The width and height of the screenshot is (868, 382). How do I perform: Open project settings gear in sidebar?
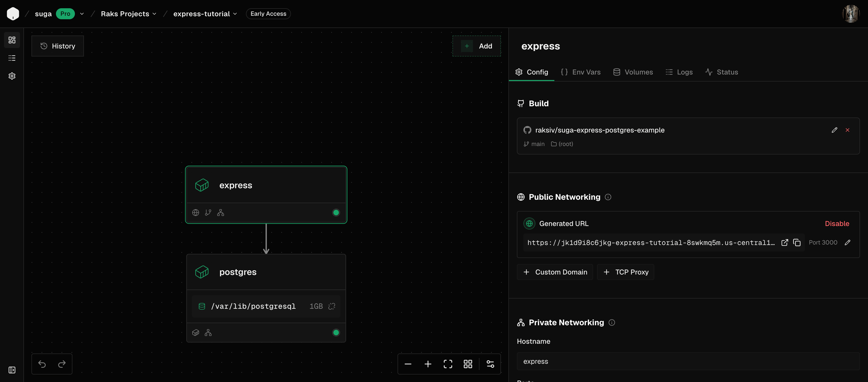[12, 76]
